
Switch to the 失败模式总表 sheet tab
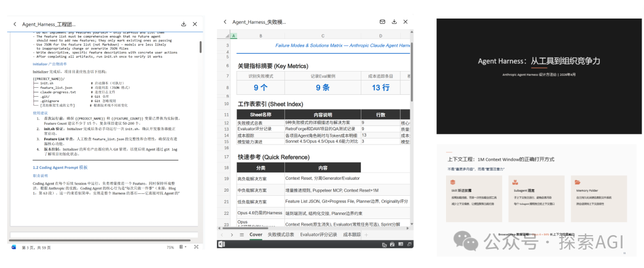point(281,235)
